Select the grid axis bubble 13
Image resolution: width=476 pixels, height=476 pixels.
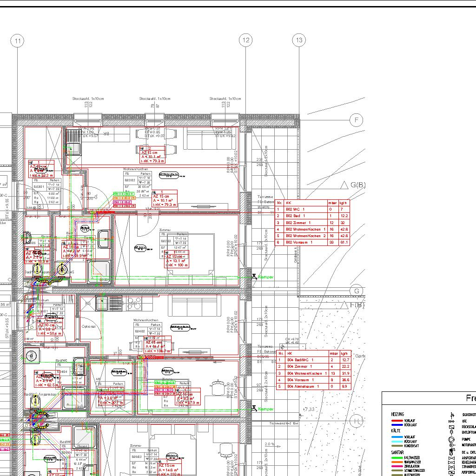[x=299, y=40]
